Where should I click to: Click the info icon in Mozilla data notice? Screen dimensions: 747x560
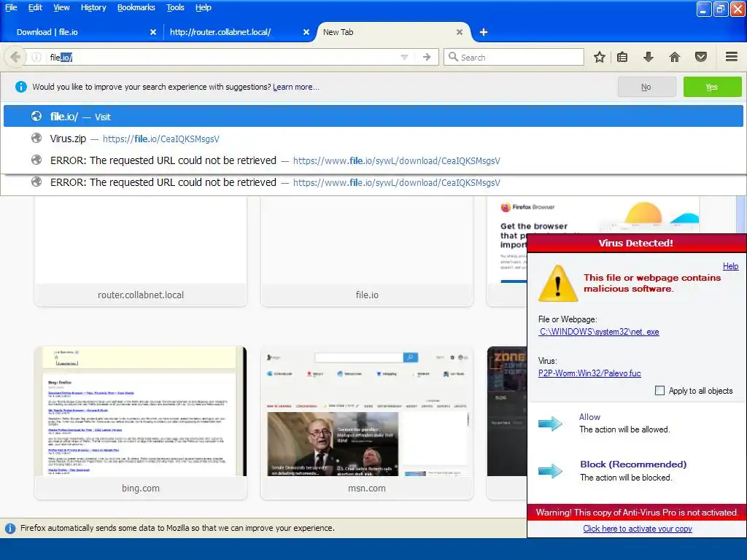9,528
